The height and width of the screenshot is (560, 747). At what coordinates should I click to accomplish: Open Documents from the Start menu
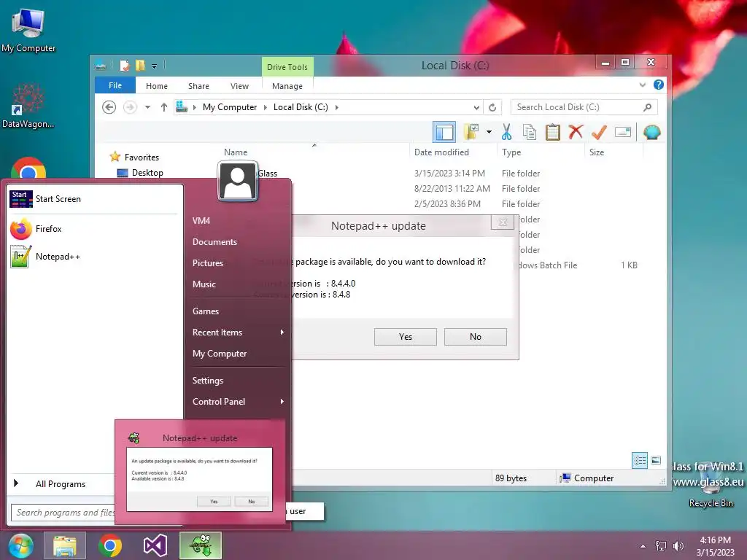coord(215,242)
